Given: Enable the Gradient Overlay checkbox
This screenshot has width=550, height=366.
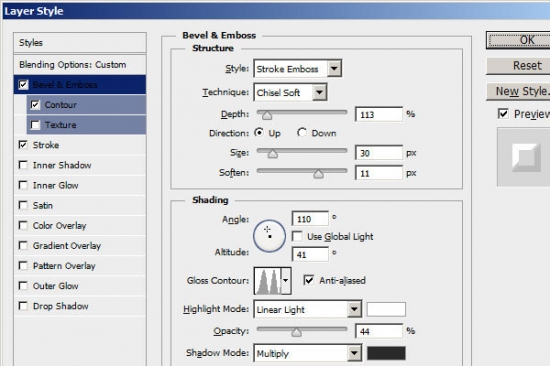Looking at the screenshot, I should pos(23,245).
